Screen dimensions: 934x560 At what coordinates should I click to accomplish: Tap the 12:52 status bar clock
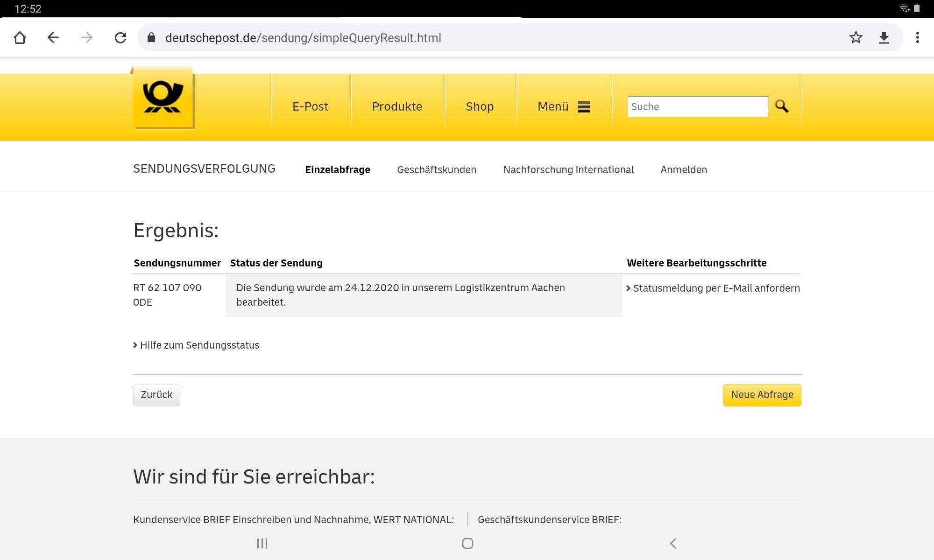point(28,9)
